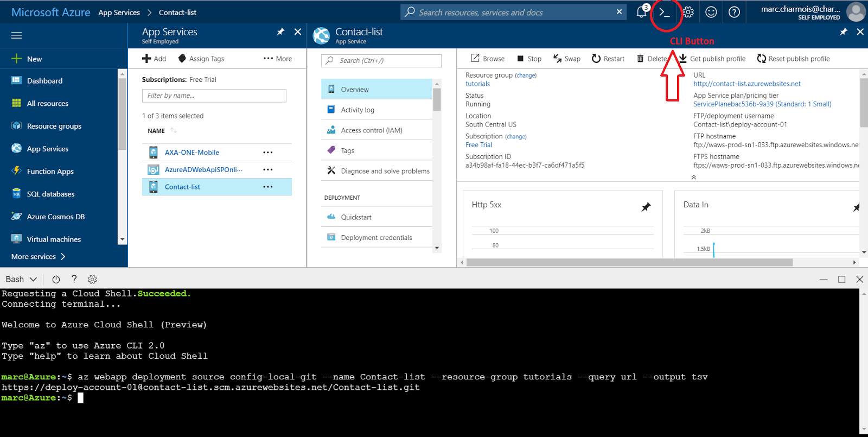This screenshot has width=868, height=437.
Task: Collapse the essentials panel chevron
Action: point(693,177)
